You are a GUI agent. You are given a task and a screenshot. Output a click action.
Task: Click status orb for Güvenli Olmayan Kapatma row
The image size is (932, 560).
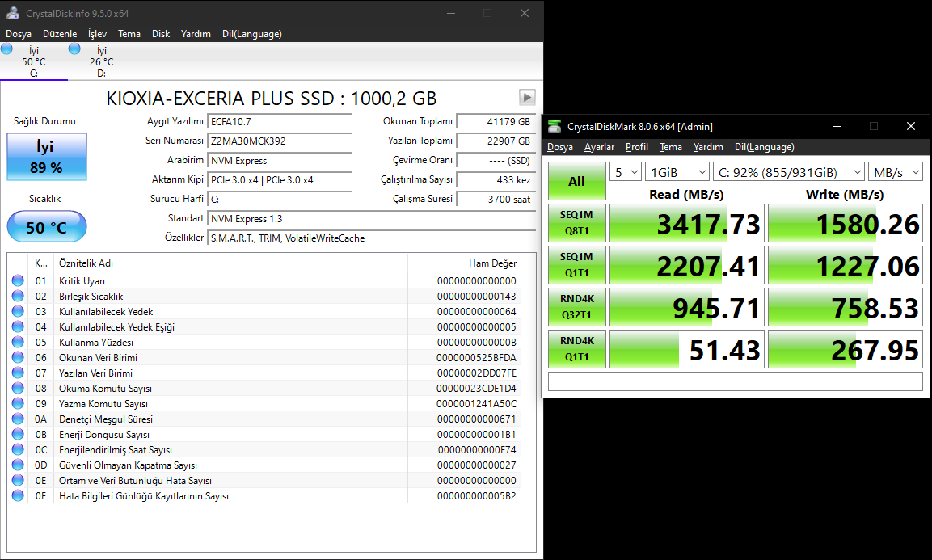18,465
